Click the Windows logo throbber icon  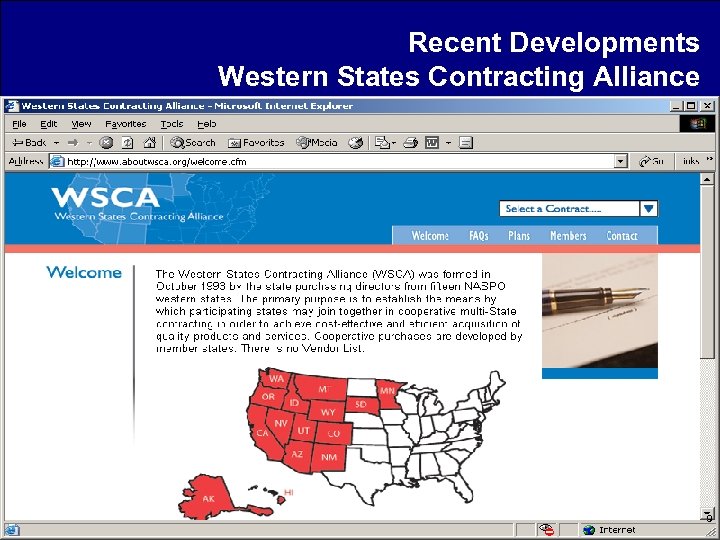[697, 124]
